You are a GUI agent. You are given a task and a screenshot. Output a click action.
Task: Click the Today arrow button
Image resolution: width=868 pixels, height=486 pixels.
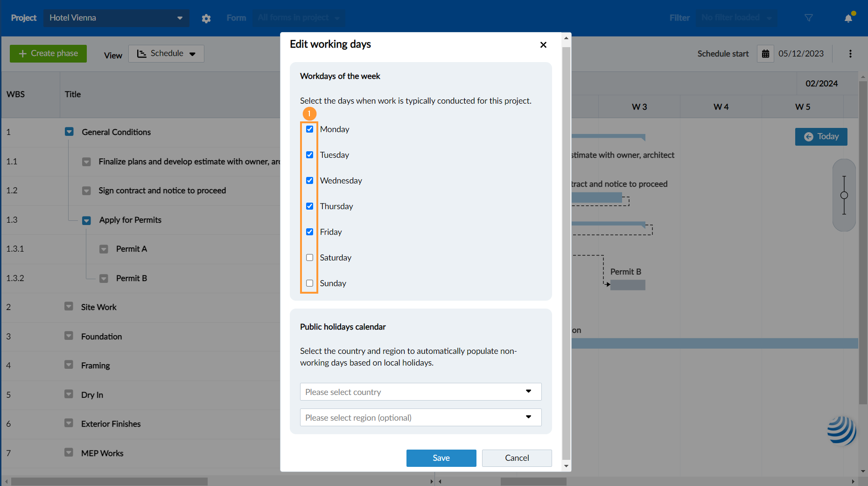[x=821, y=137]
